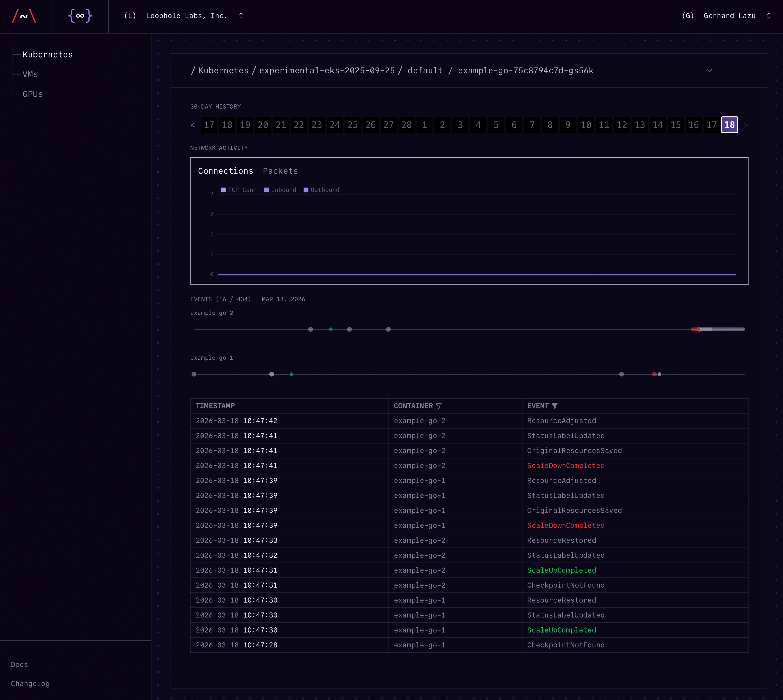This screenshot has width=783, height=700.
Task: Open the Loophole Labs organization switcher
Action: coord(241,16)
